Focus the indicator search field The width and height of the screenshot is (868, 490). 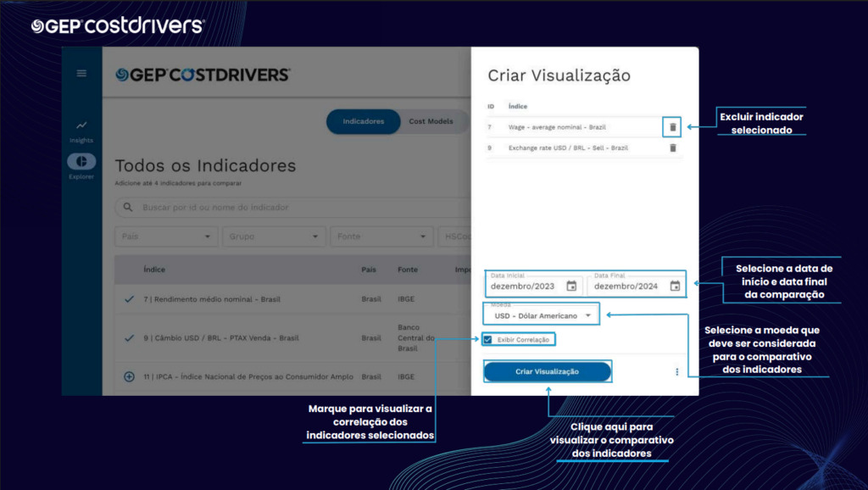[293, 207]
